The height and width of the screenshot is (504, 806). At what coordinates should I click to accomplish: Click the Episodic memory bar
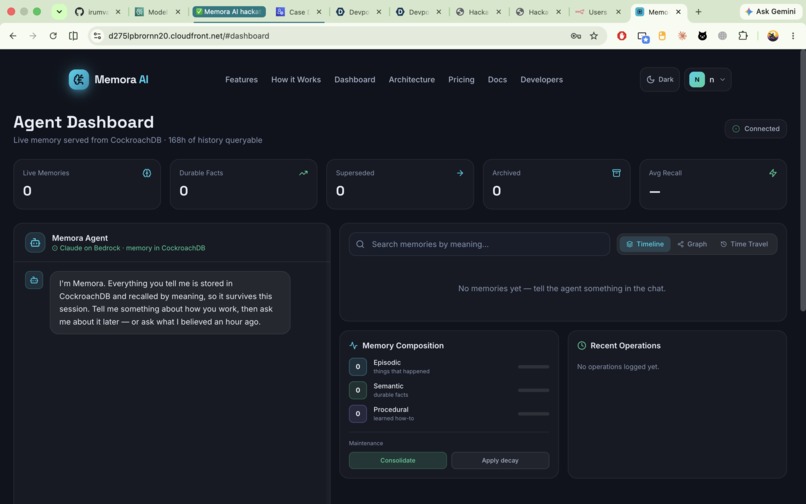(x=534, y=367)
